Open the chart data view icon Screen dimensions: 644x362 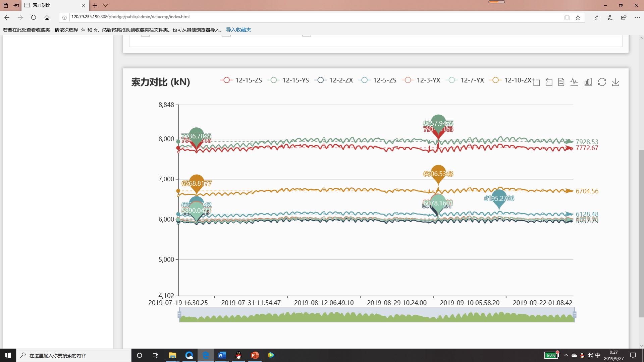point(561,82)
